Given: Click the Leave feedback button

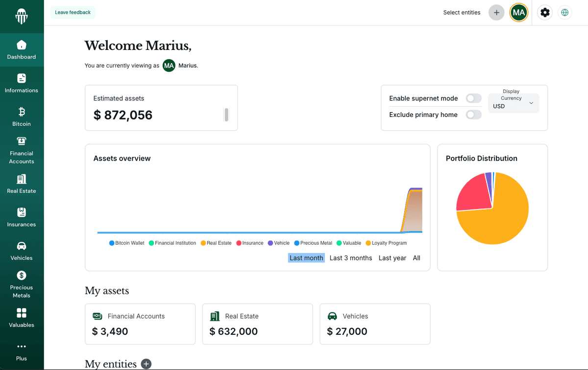Looking at the screenshot, I should pos(73,12).
